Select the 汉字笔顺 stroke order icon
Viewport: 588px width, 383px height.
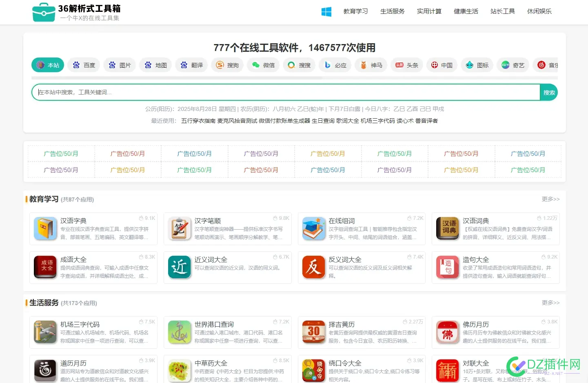[179, 229]
